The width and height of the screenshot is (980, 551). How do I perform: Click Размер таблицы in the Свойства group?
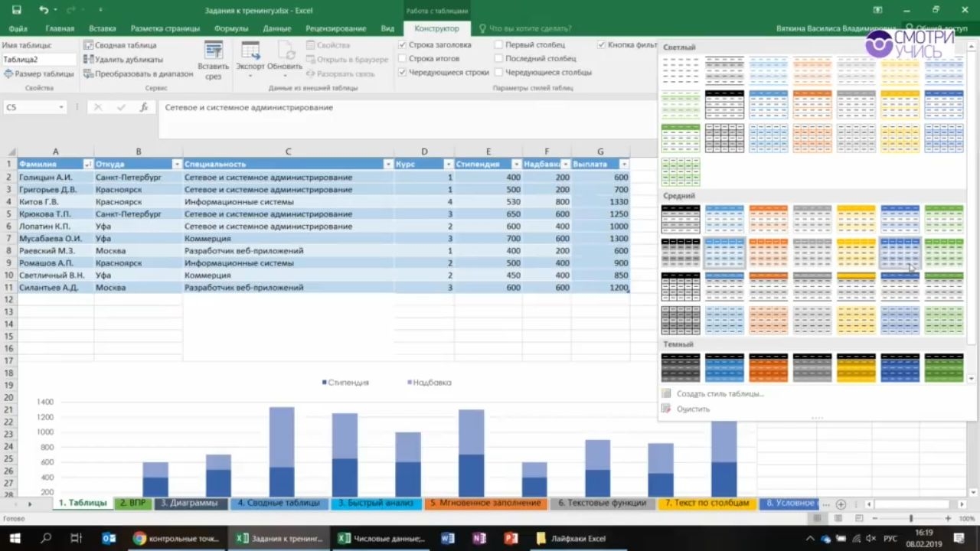click(x=39, y=74)
